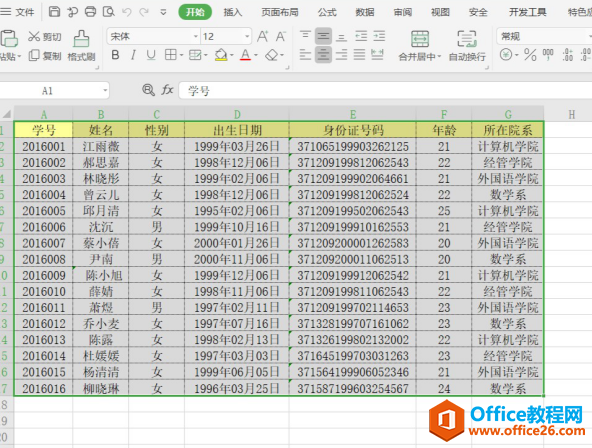The image size is (592, 448).
Task: Switch to the 开始 Home tab
Action: [x=195, y=12]
